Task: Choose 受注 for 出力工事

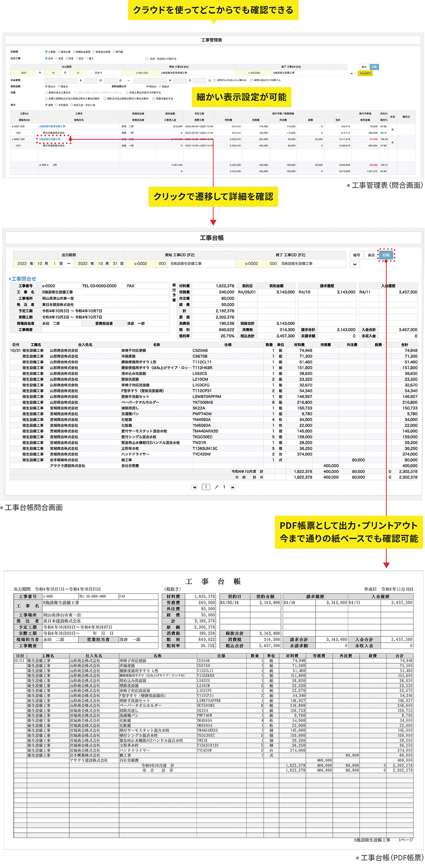Action: tap(77, 59)
